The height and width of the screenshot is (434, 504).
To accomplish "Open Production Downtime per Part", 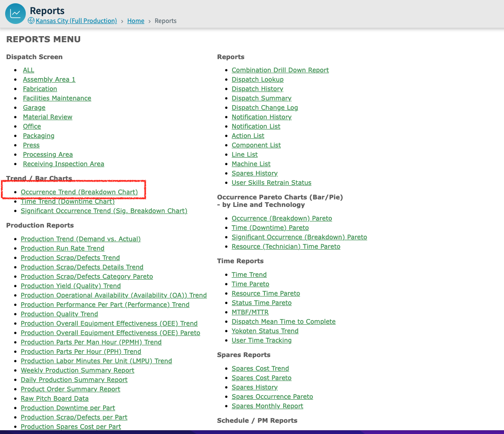I will (68, 408).
